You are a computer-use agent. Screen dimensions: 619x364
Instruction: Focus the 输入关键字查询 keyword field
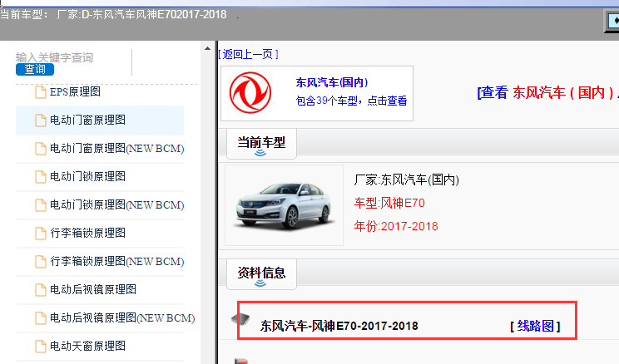point(73,57)
